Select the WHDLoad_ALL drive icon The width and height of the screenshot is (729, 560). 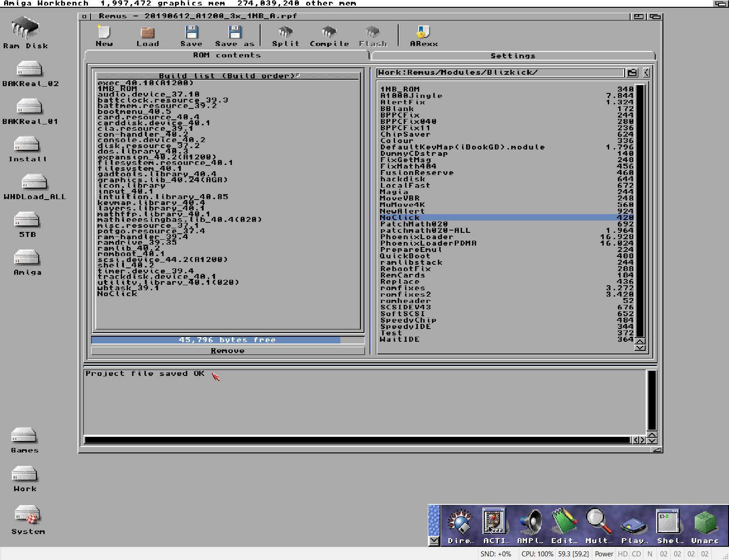click(35, 187)
